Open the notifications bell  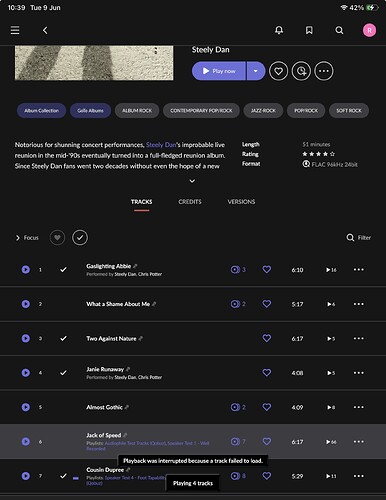point(279,30)
